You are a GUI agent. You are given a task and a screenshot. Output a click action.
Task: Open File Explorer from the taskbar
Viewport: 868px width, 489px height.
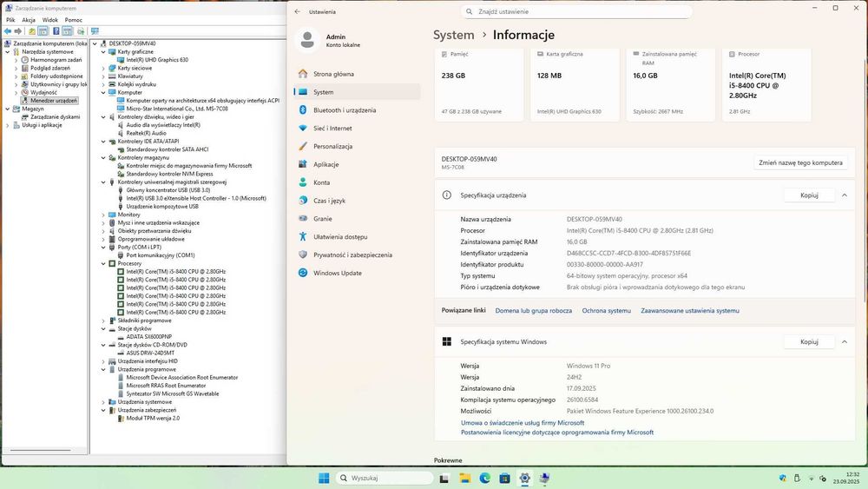[x=464, y=479]
